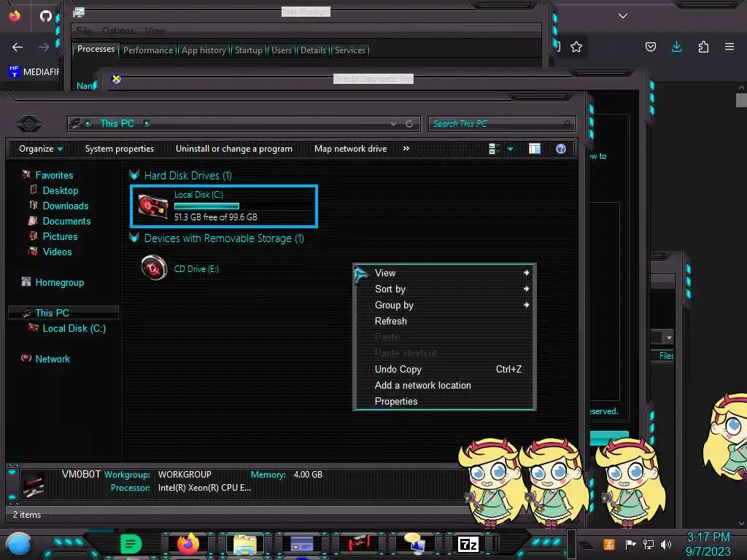Screen dimensions: 747x560
Task: Click the GitHub tab icon in Firefox
Action: [46, 16]
